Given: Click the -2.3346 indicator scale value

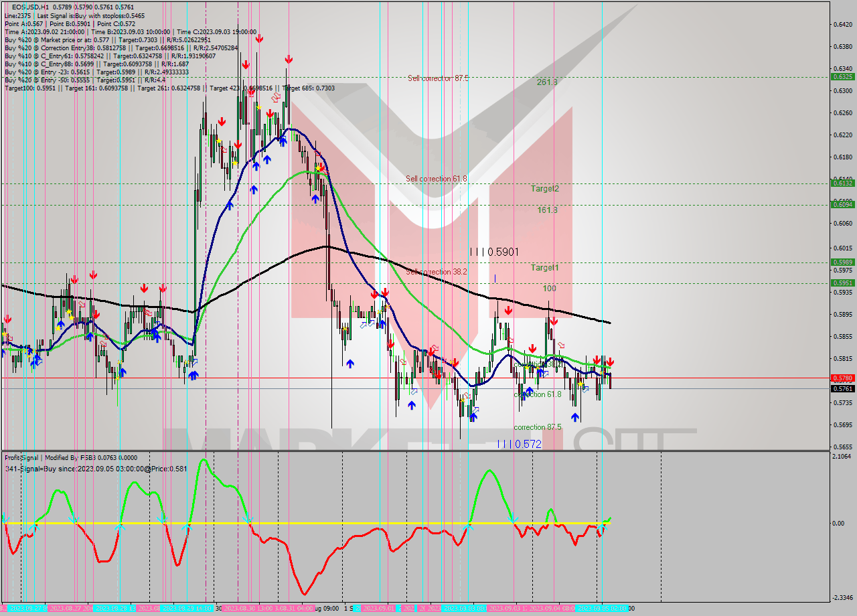Looking at the screenshot, I should 843,597.
